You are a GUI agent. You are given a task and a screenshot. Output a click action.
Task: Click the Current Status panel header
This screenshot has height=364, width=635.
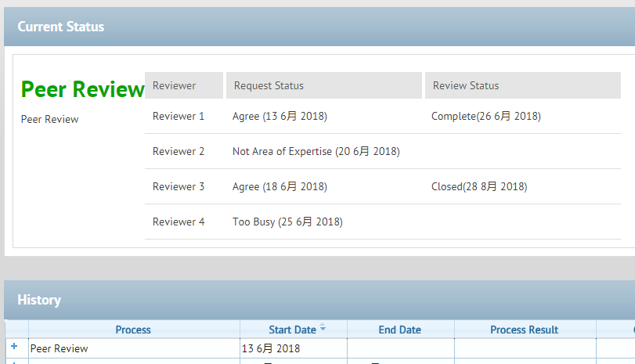pyautogui.click(x=61, y=27)
